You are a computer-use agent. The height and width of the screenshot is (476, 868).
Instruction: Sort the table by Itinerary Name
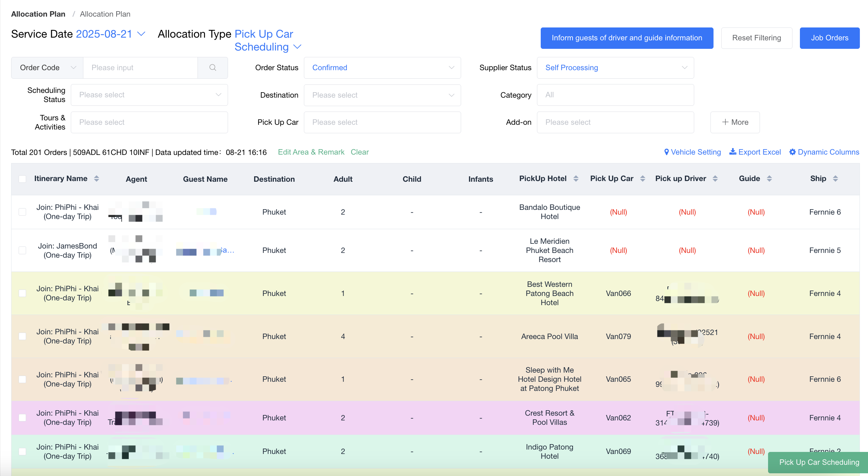[96, 179]
